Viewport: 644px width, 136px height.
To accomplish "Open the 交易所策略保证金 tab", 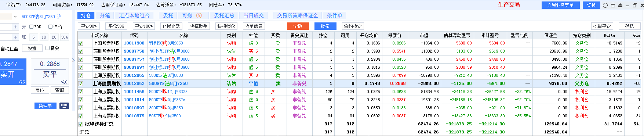I will pos(298,15).
